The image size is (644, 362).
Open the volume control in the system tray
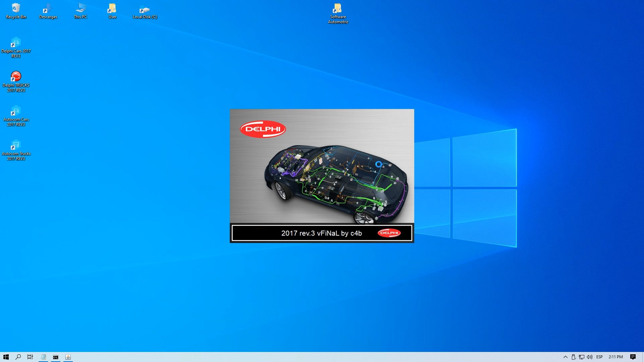point(589,357)
